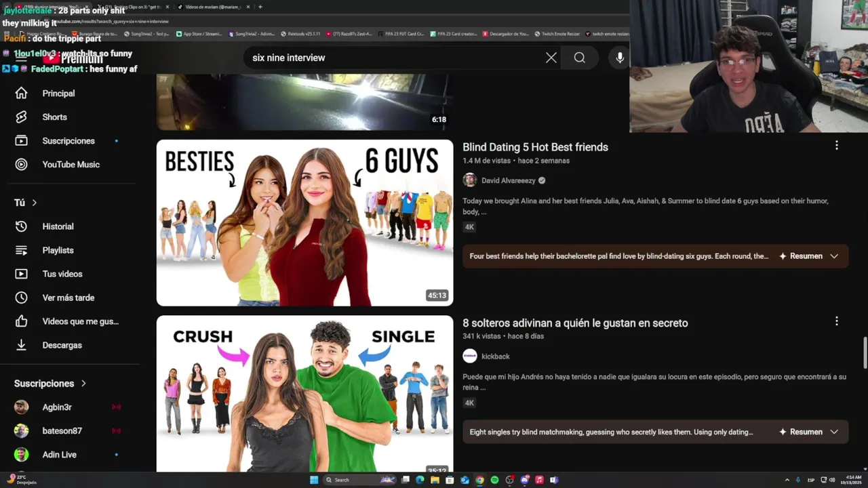
Task: Open Microsoft Teams from the taskbar
Action: (x=554, y=480)
